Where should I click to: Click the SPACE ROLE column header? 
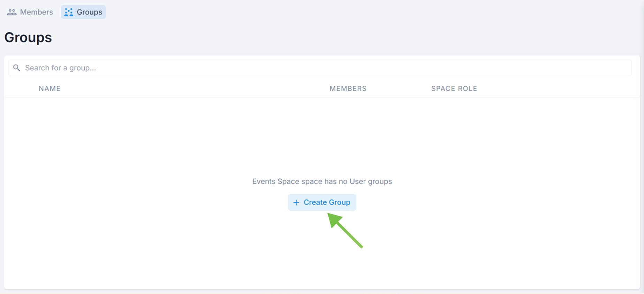coord(454,88)
